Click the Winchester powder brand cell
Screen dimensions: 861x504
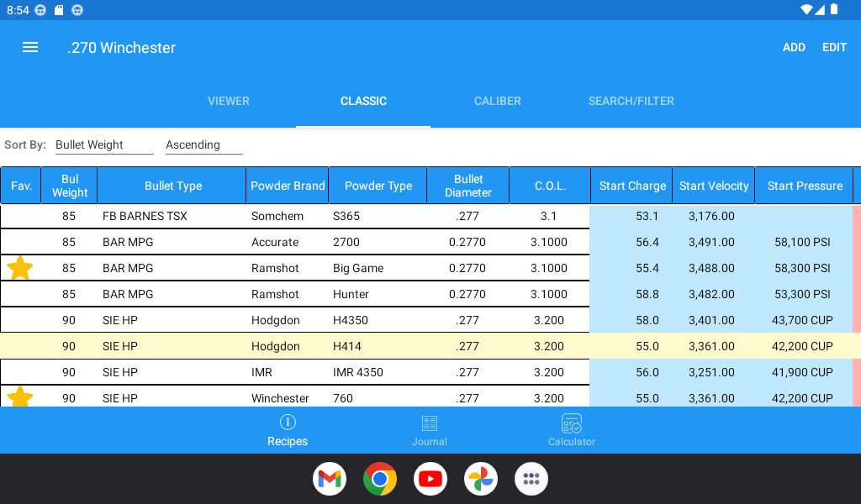point(280,398)
